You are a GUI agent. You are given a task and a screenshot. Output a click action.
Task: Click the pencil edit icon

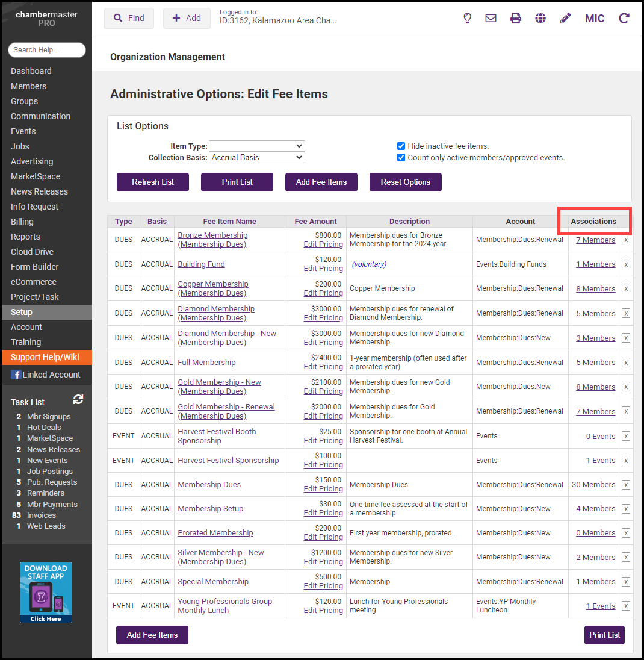click(x=565, y=18)
